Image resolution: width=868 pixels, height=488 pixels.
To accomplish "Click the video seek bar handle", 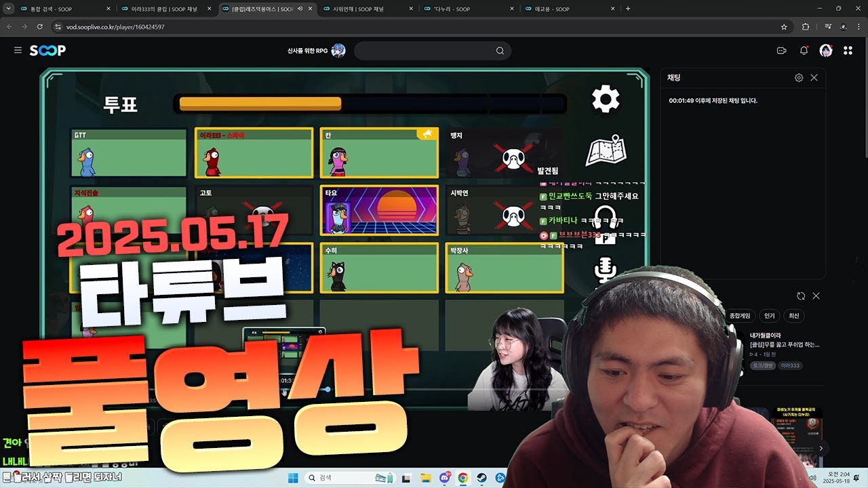I will [x=328, y=389].
